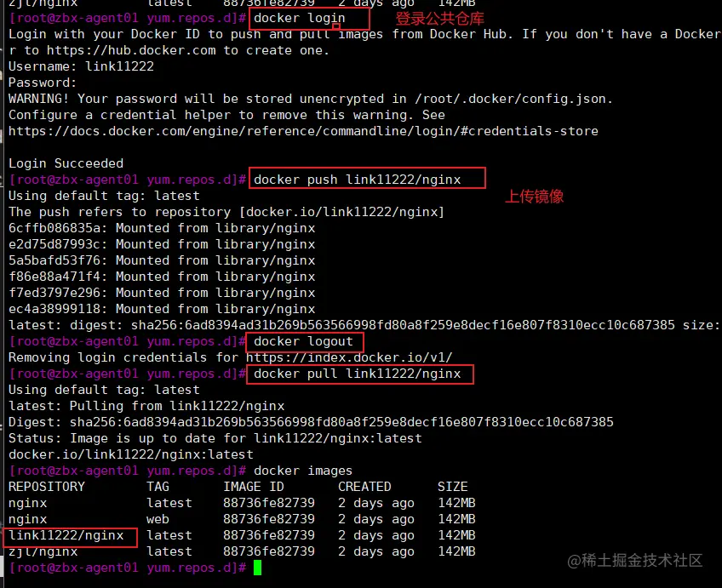Click the 'Status: Image is up to date' line
Screen dimensions: 722x588
[215, 438]
